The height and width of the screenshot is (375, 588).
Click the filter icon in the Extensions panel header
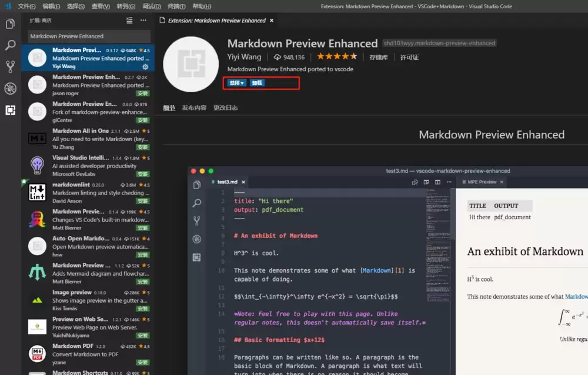(x=129, y=20)
